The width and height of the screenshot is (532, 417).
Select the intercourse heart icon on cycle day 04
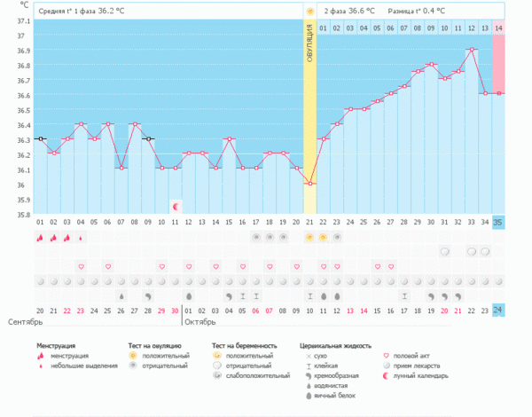(81, 266)
